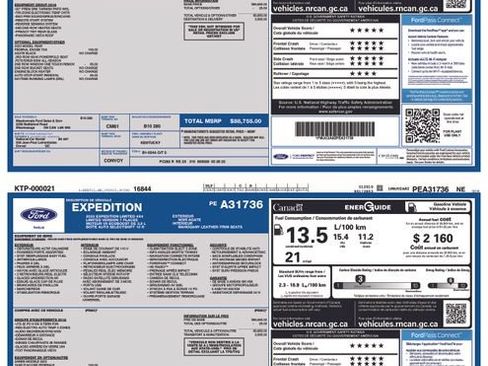Click the EXPEDITION model title
Screen dimensions: 488x366
tap(107, 207)
